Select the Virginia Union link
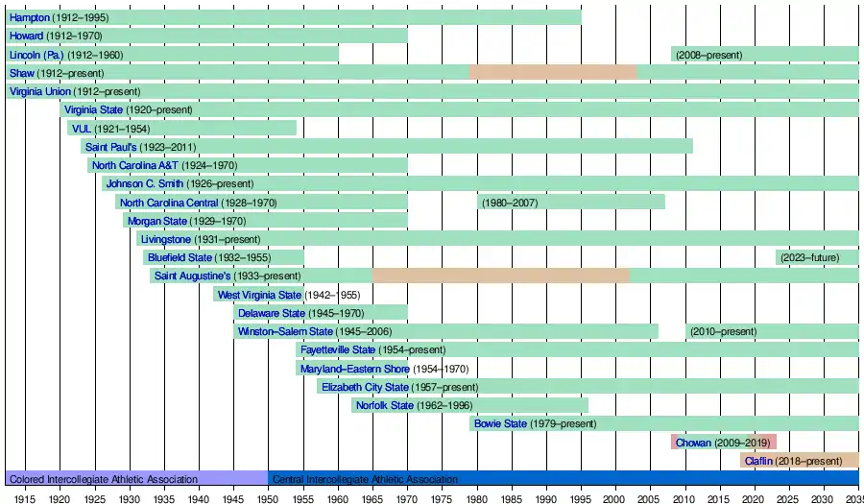 (40, 91)
